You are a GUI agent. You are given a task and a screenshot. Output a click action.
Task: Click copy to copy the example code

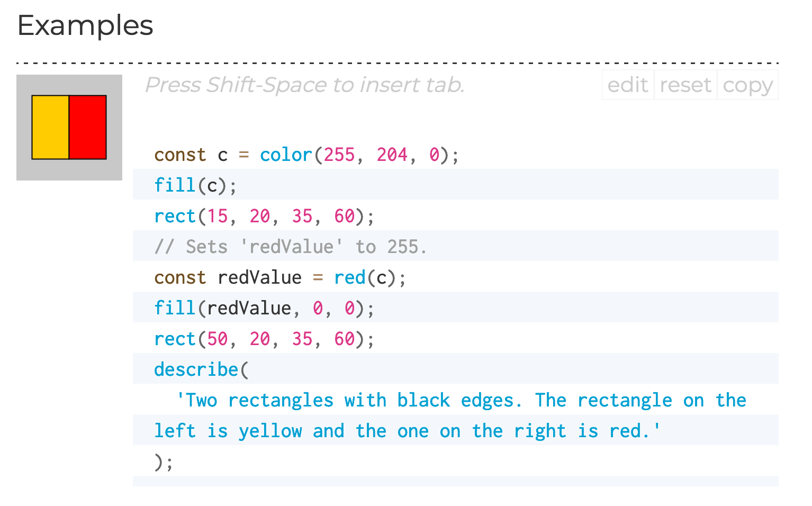coord(748,85)
